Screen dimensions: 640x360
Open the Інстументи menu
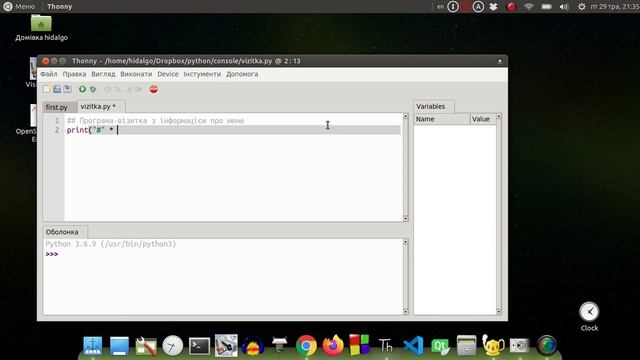(x=202, y=74)
